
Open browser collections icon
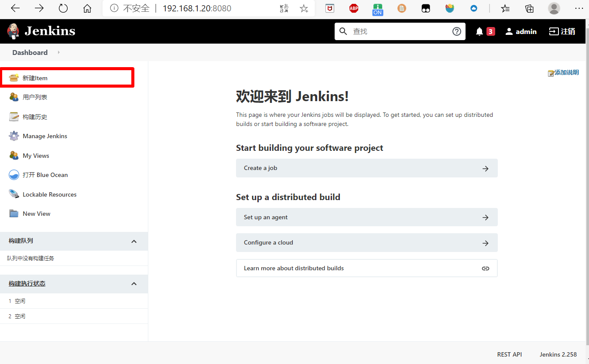529,8
